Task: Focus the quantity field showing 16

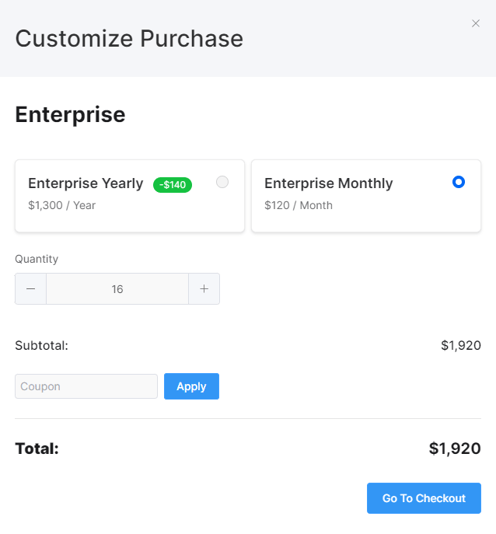Action: click(x=118, y=289)
